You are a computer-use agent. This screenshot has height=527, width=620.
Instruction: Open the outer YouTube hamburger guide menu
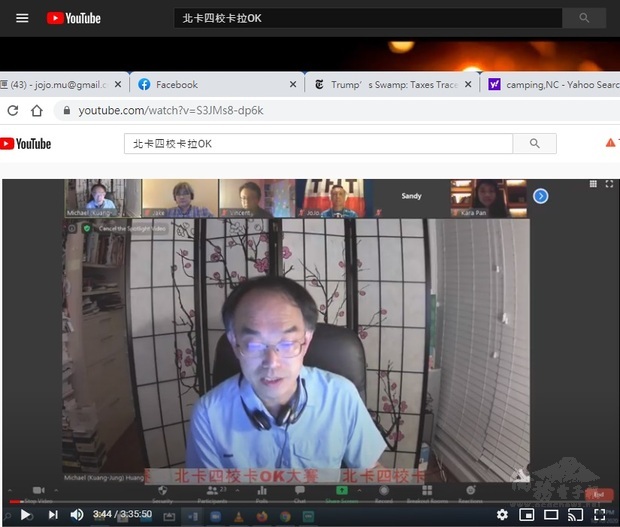click(22, 18)
